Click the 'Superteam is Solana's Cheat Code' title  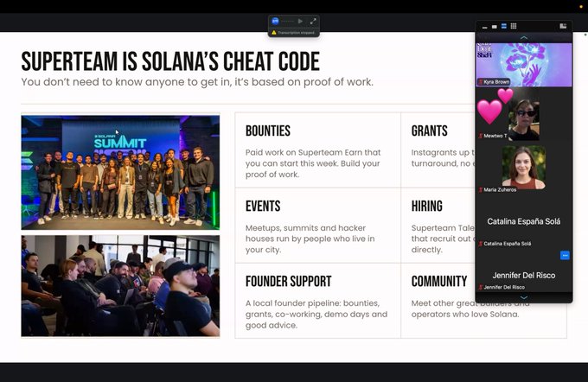pos(170,61)
